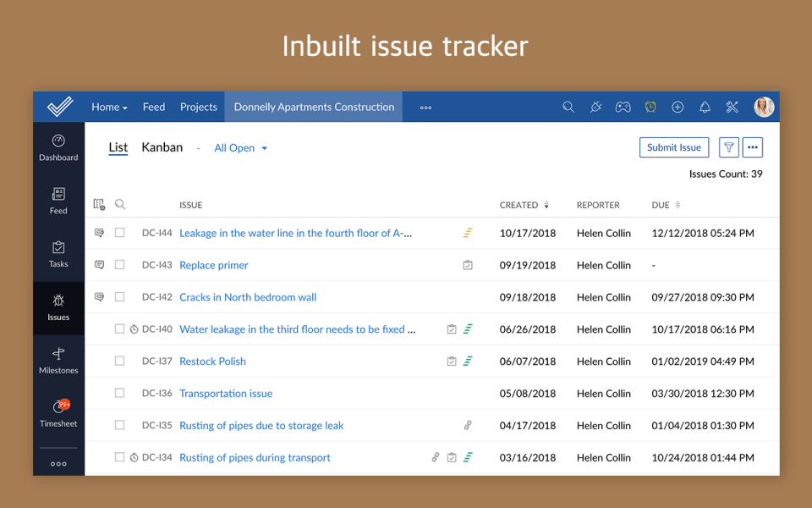Check the checkbox for Transportation issue DC-I36
The image size is (812, 508).
[119, 392]
